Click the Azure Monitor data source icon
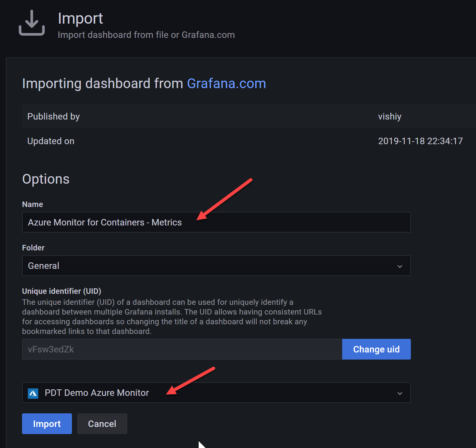476x448 pixels. coord(33,393)
